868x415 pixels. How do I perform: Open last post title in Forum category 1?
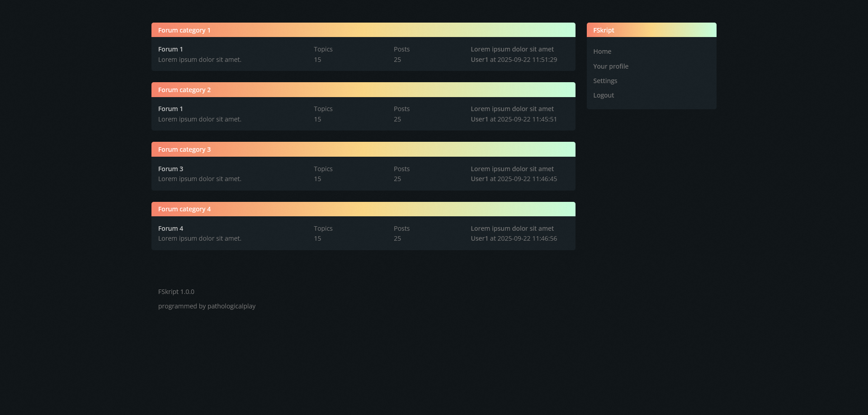512,49
